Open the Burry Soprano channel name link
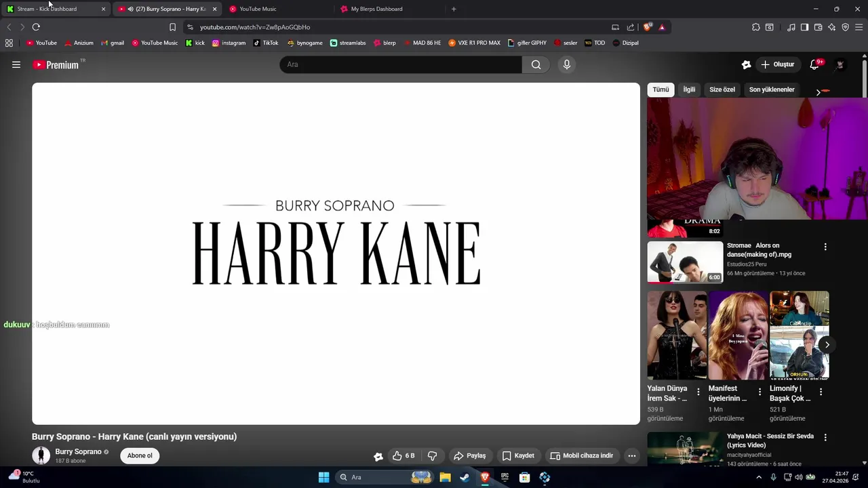This screenshot has width=868, height=488. point(78,451)
